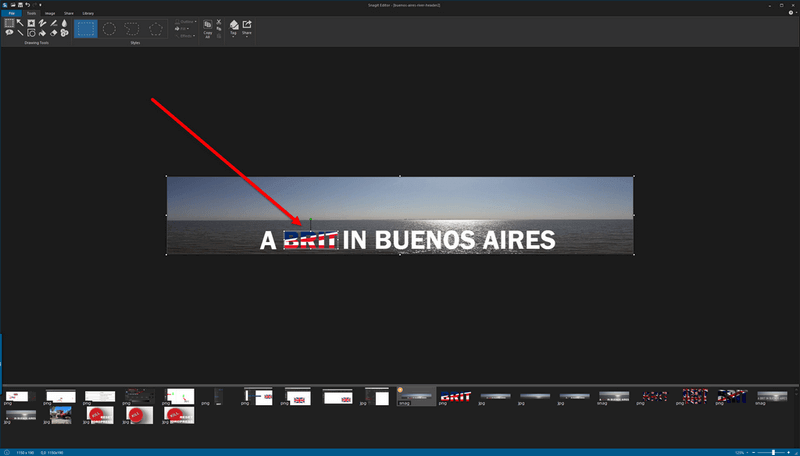Screen dimensions: 800x456
Task: Open the Fill dropdown
Action: pyautogui.click(x=182, y=29)
